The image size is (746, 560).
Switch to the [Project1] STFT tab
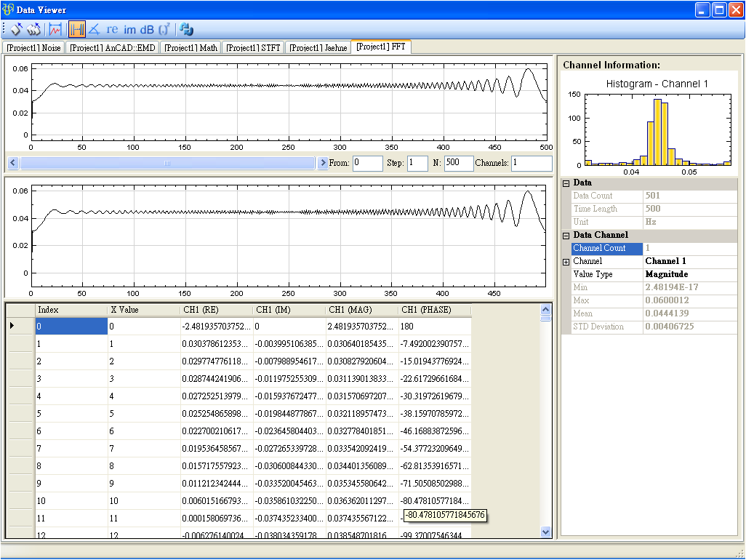[252, 48]
